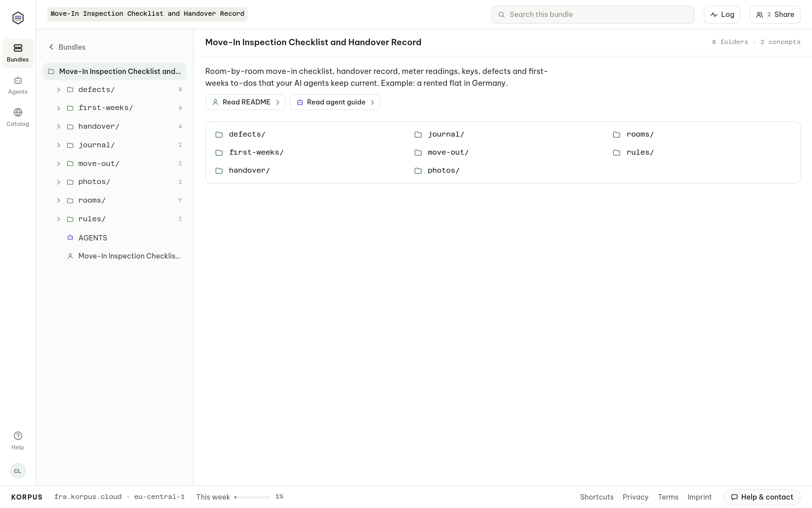Screen dimensions: 812x508
Task: Open the Move-In Inspection Checklist README file
Action: tap(115, 256)
